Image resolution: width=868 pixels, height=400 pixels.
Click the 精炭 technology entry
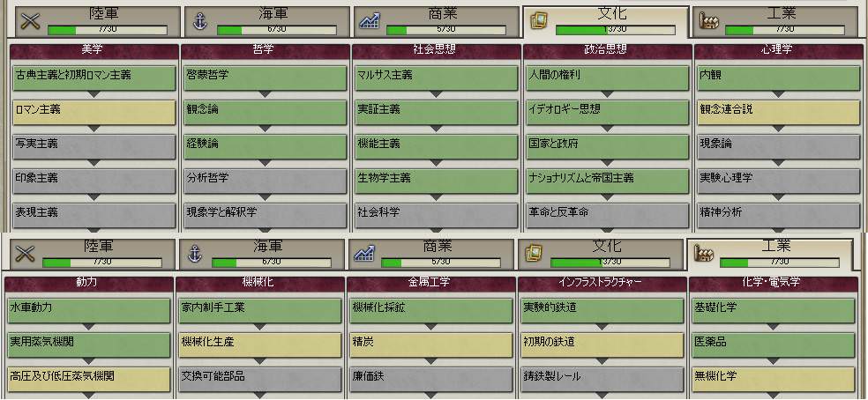click(x=429, y=342)
